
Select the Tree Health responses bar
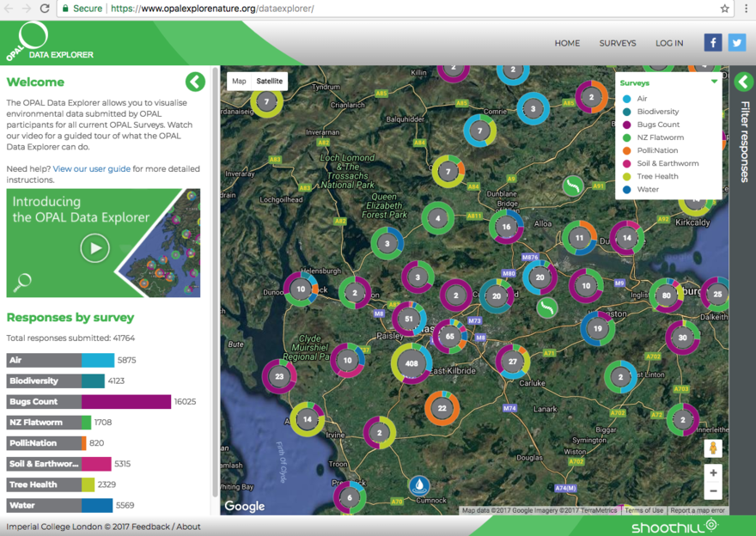tap(50, 484)
